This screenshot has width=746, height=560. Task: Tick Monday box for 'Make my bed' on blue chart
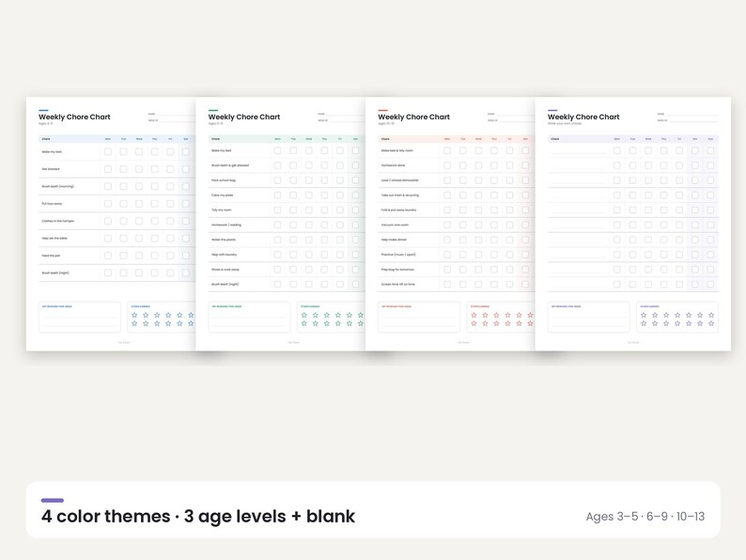(108, 152)
